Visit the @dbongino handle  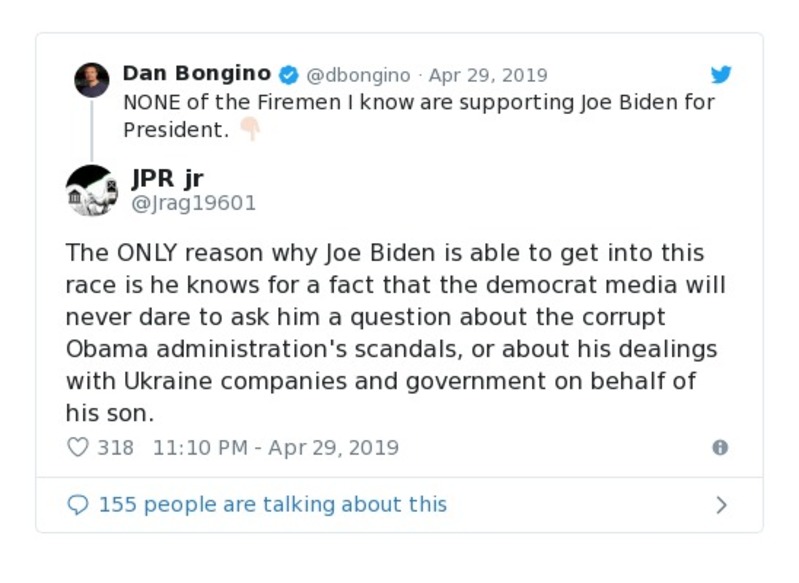coord(357,75)
